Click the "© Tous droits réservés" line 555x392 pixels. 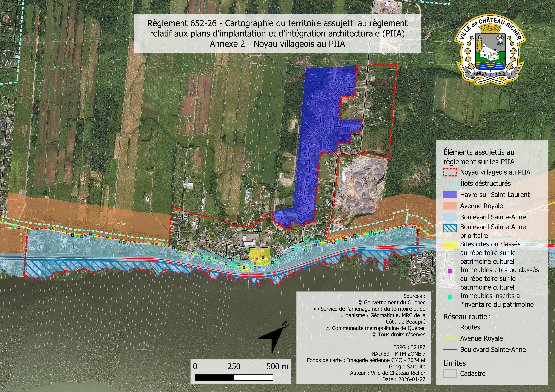pyautogui.click(x=398, y=335)
